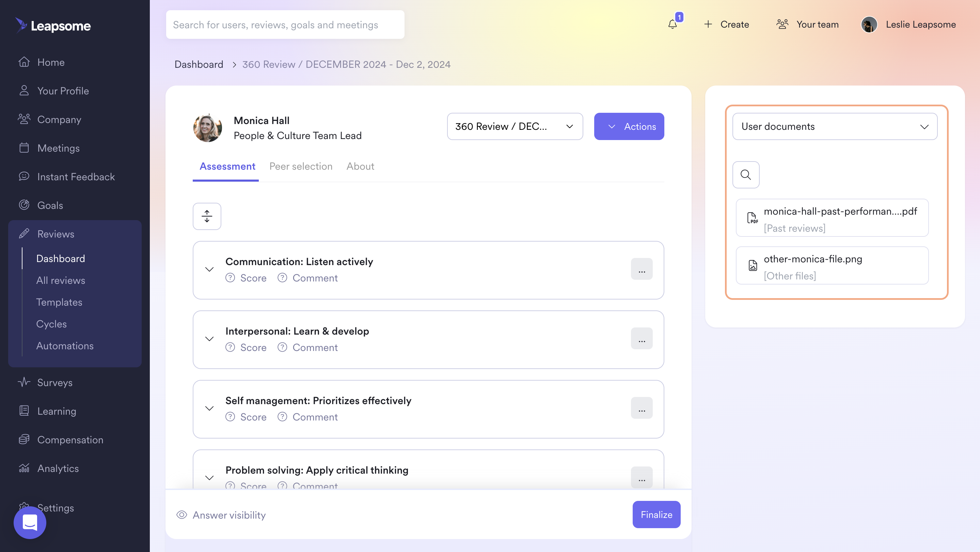980x552 pixels.
Task: Click the Learning book icon
Action: [x=24, y=411]
